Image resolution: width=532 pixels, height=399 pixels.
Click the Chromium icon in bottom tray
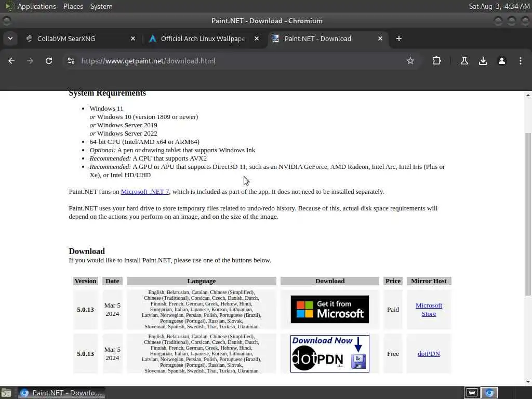click(489, 393)
